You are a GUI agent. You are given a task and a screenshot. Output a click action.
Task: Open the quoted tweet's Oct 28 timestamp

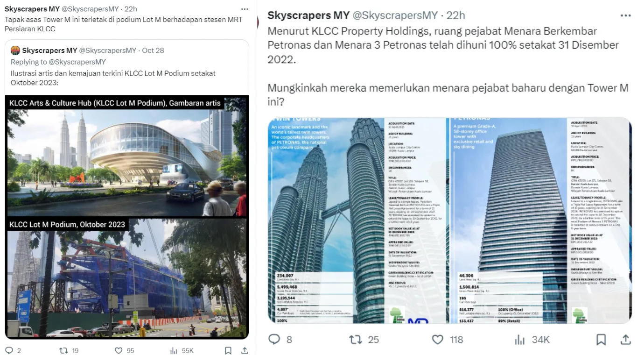point(153,50)
